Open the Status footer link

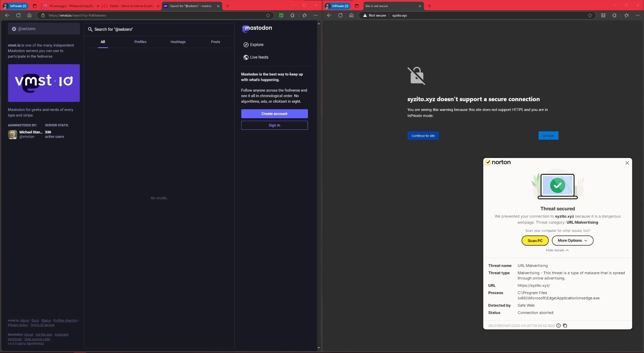(x=46, y=321)
